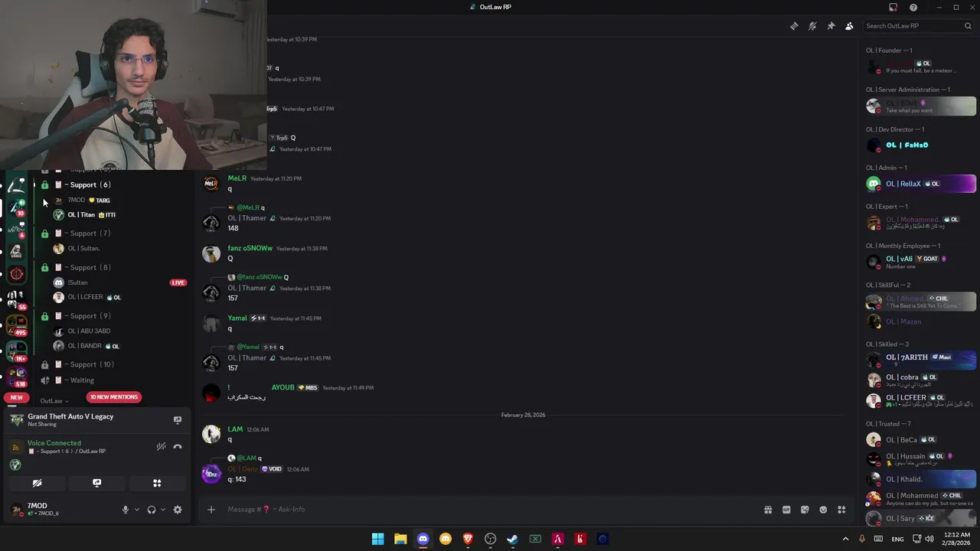Image resolution: width=980 pixels, height=551 pixels.
Task: Open pinned messages pin icon
Action: [x=831, y=26]
